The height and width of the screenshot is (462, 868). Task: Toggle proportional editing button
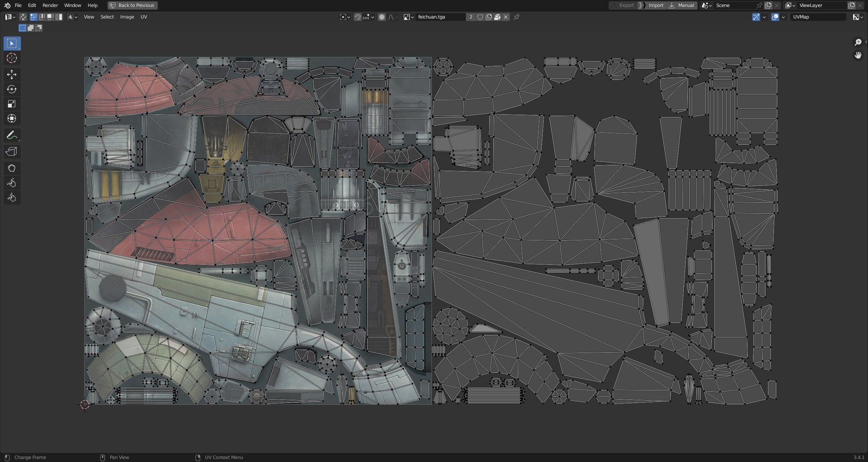[x=382, y=17]
